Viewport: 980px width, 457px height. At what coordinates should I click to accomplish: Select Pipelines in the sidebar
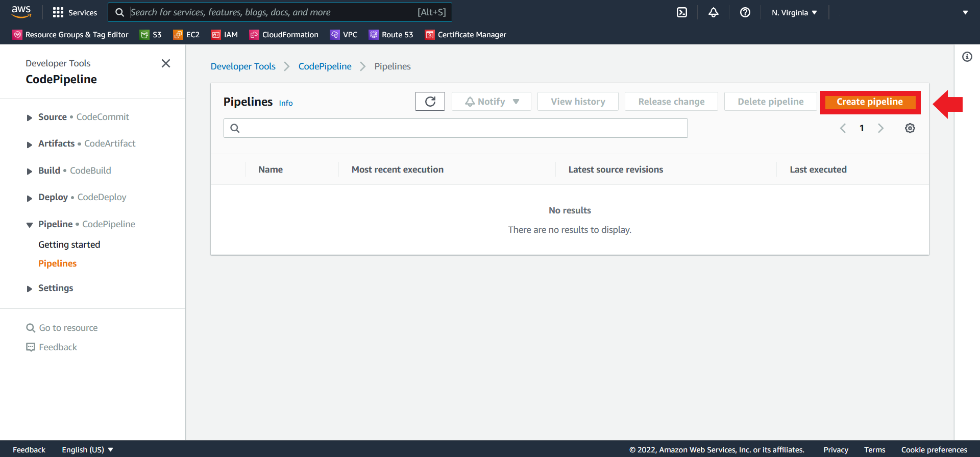point(57,263)
